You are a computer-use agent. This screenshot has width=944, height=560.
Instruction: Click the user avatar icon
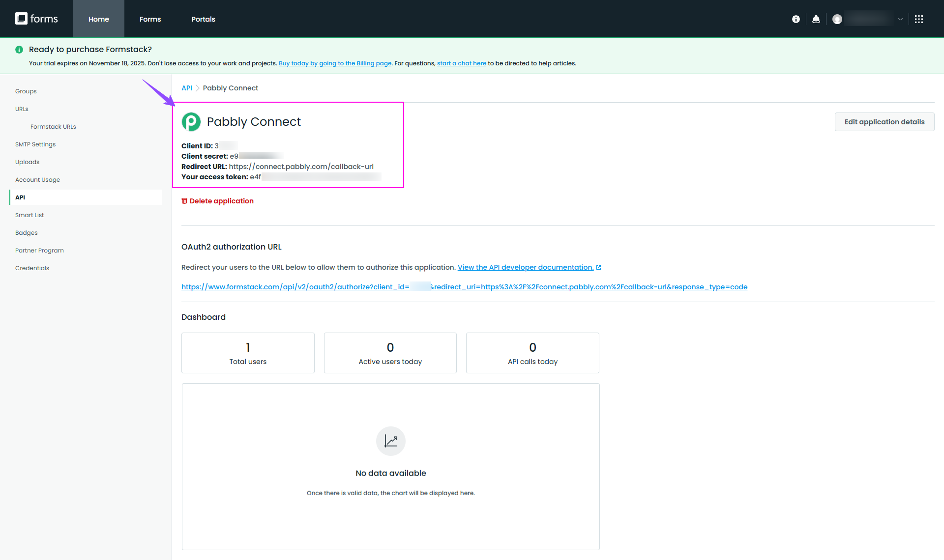[x=837, y=19]
